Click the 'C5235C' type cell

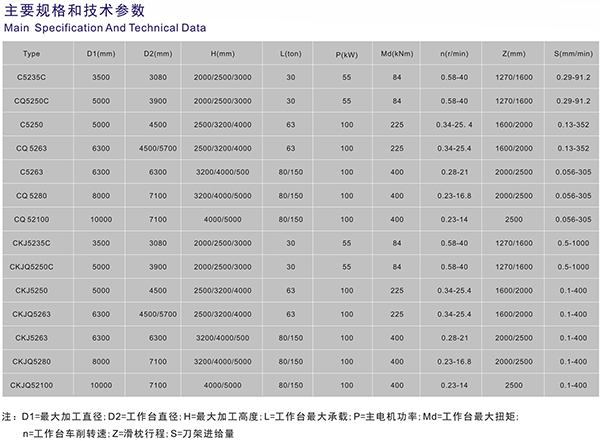coord(31,77)
